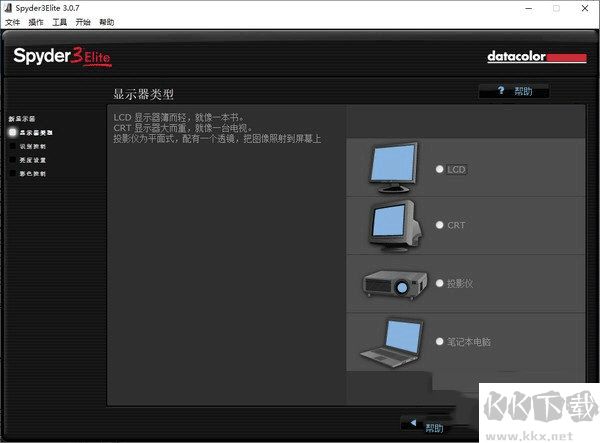Close the Spyder3Elite window
Viewport: 600px width, 443px height.
[585, 8]
